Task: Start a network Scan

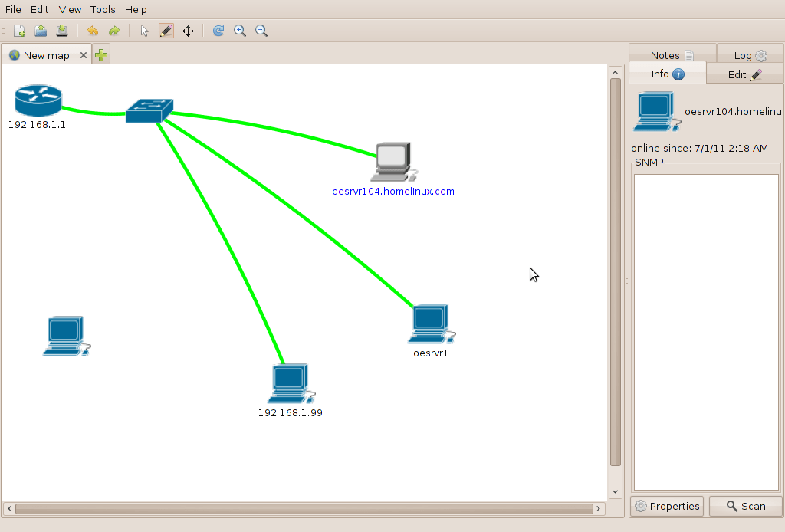Action: [745, 506]
